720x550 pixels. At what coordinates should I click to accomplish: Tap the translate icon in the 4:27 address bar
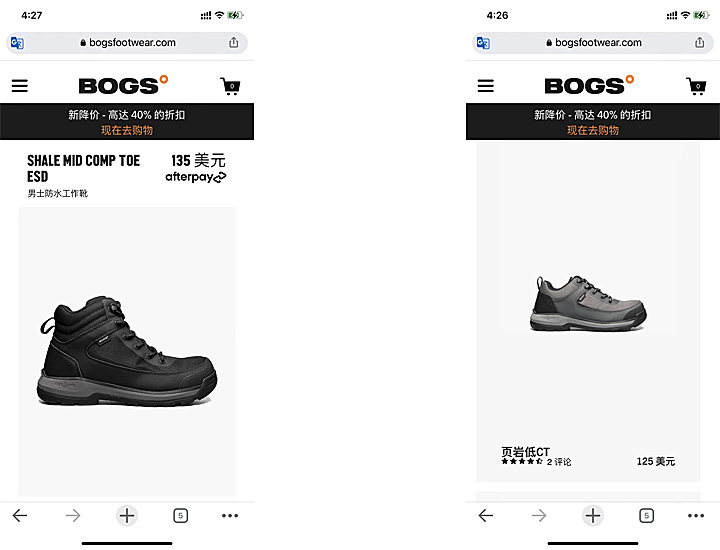17,43
